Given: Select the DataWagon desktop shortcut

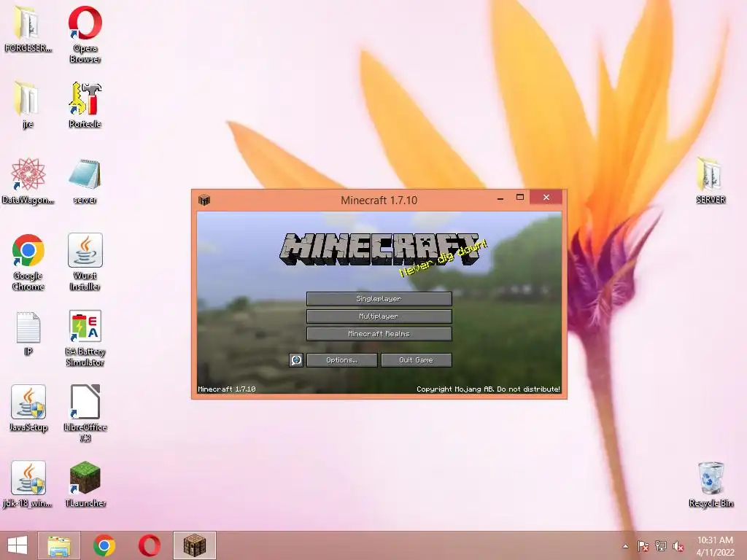Looking at the screenshot, I should (28, 181).
